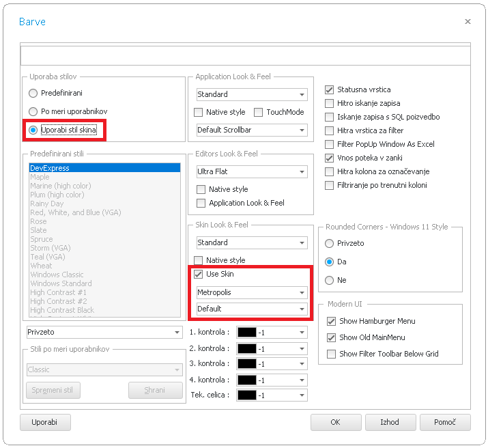488x448 pixels.
Task: Choose Ne for Rounded Corners
Action: point(330,280)
